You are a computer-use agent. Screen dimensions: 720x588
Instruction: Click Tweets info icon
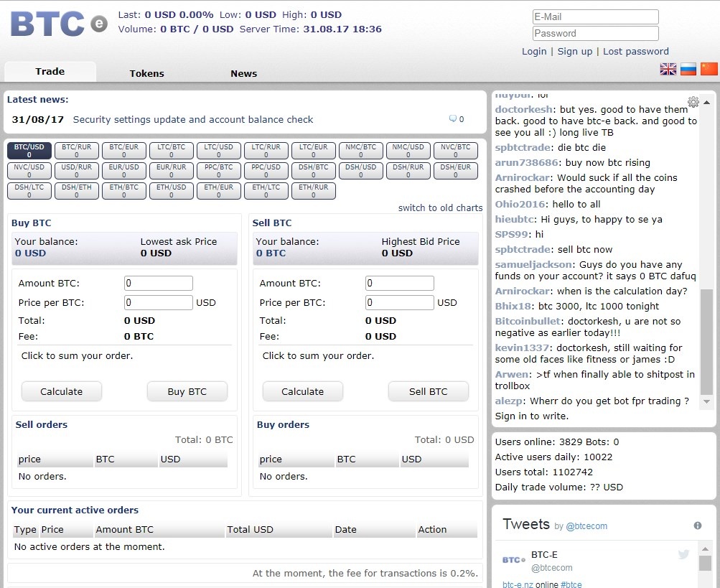[x=697, y=526]
